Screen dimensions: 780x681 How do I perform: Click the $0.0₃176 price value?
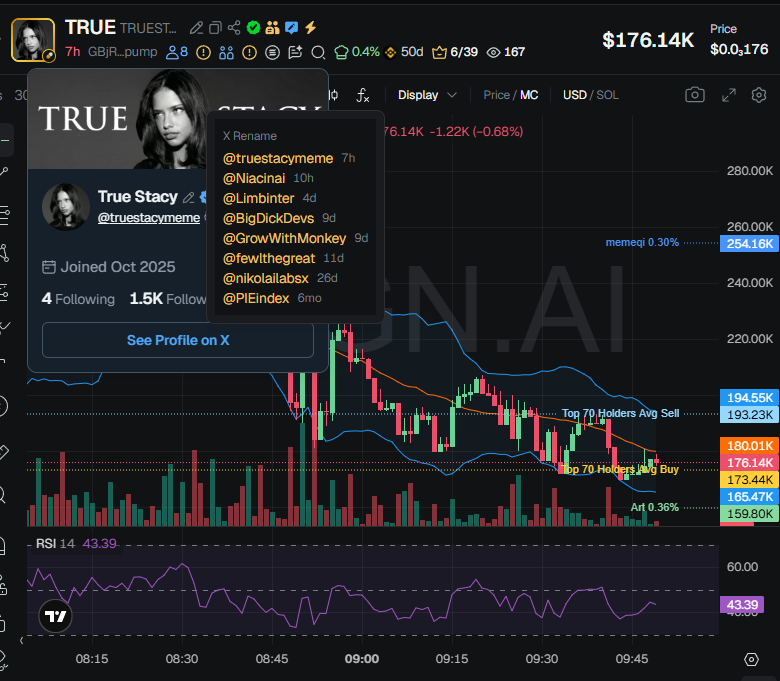coord(739,49)
